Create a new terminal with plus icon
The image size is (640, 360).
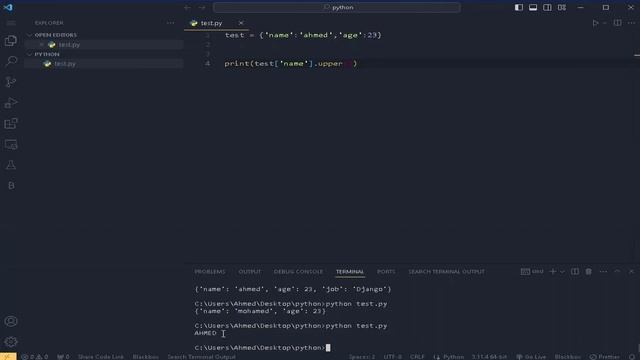(553, 271)
